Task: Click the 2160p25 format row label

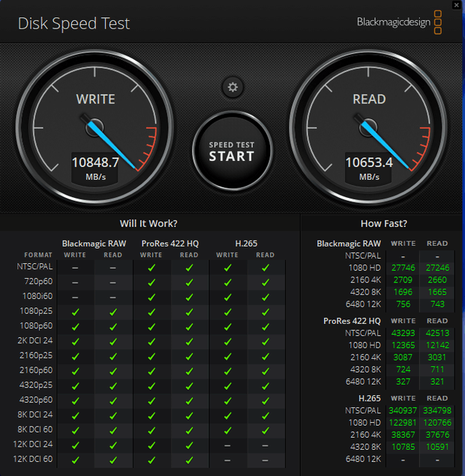Action: point(36,355)
